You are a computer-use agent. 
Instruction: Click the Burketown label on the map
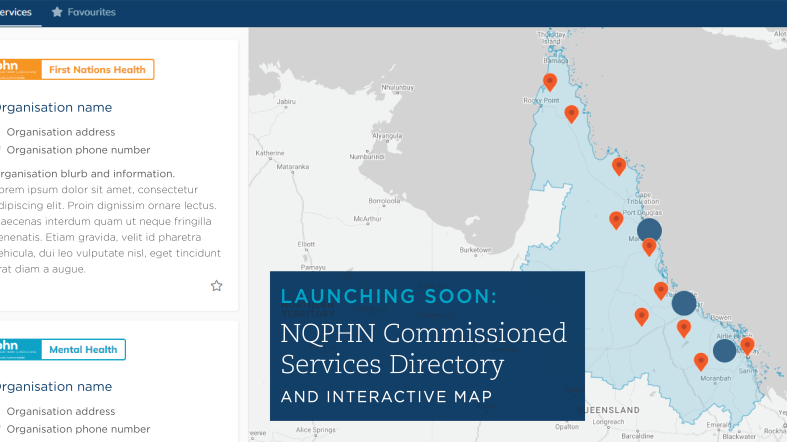(x=475, y=250)
